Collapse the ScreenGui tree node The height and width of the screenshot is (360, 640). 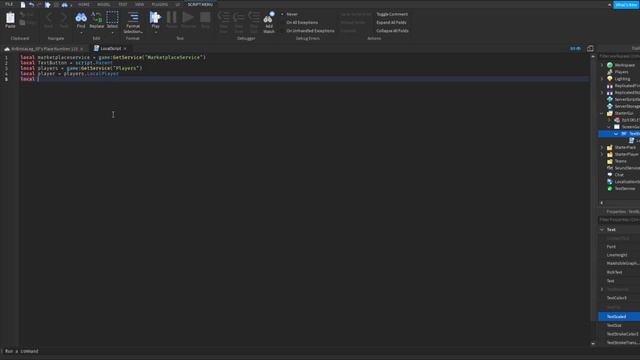(x=609, y=127)
